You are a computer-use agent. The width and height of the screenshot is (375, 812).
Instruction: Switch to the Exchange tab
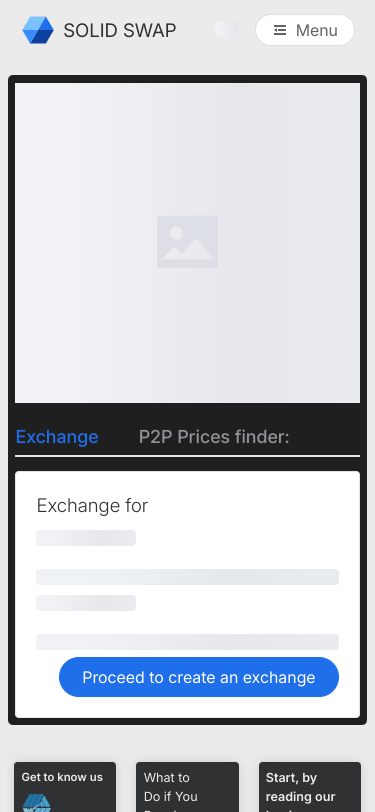pos(57,437)
